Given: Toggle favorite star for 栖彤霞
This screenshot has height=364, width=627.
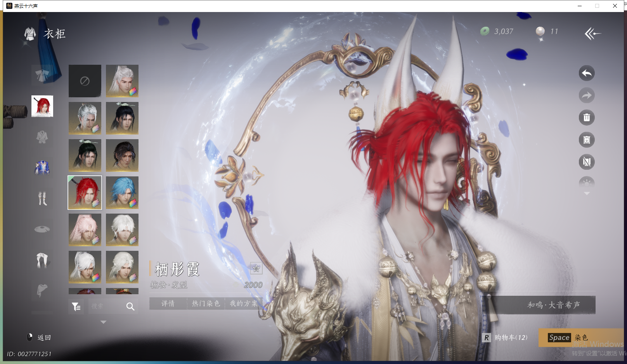Looking at the screenshot, I should pos(256,268).
